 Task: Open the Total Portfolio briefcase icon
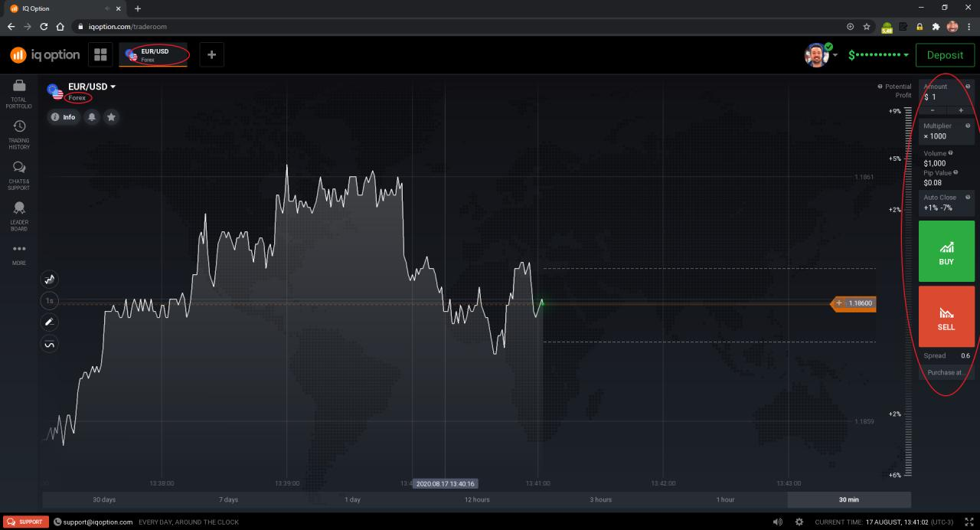click(x=19, y=86)
